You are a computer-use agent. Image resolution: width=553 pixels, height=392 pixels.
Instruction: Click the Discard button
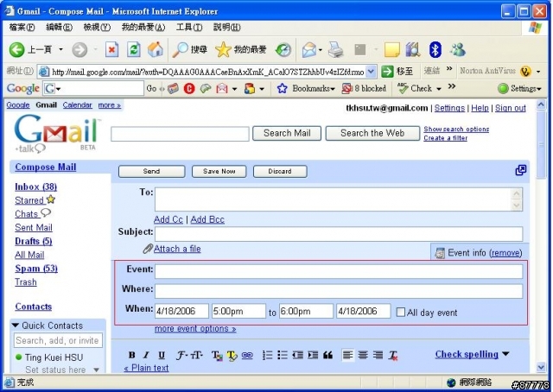280,171
